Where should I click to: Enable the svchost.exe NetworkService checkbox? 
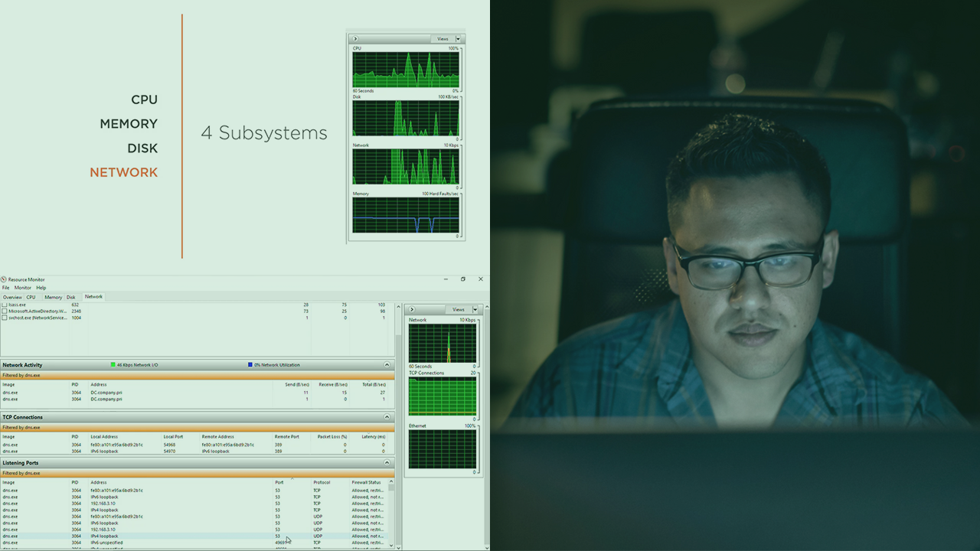(x=5, y=318)
